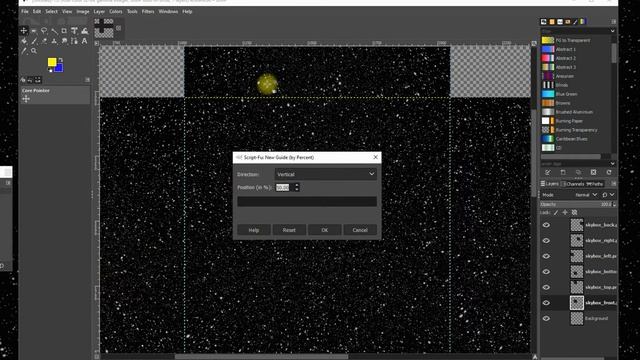Open the layer Mode dropdown
The height and width of the screenshot is (360, 640).
[x=586, y=195]
